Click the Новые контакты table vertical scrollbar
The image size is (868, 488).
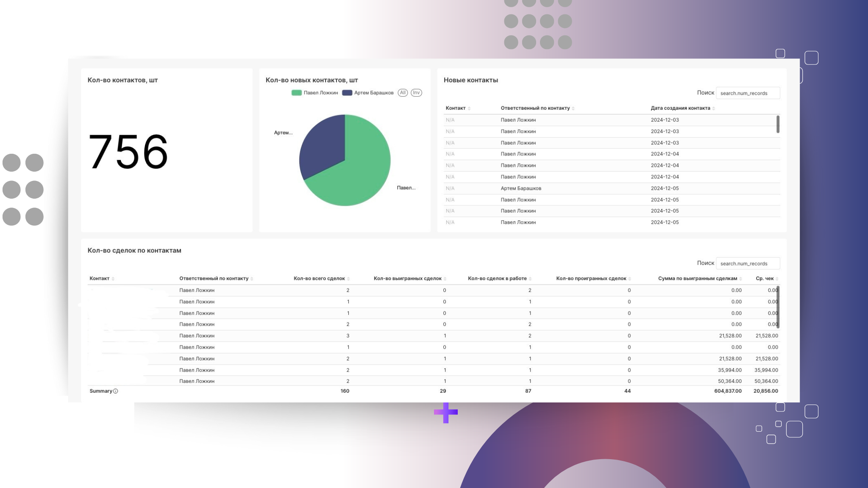(778, 125)
